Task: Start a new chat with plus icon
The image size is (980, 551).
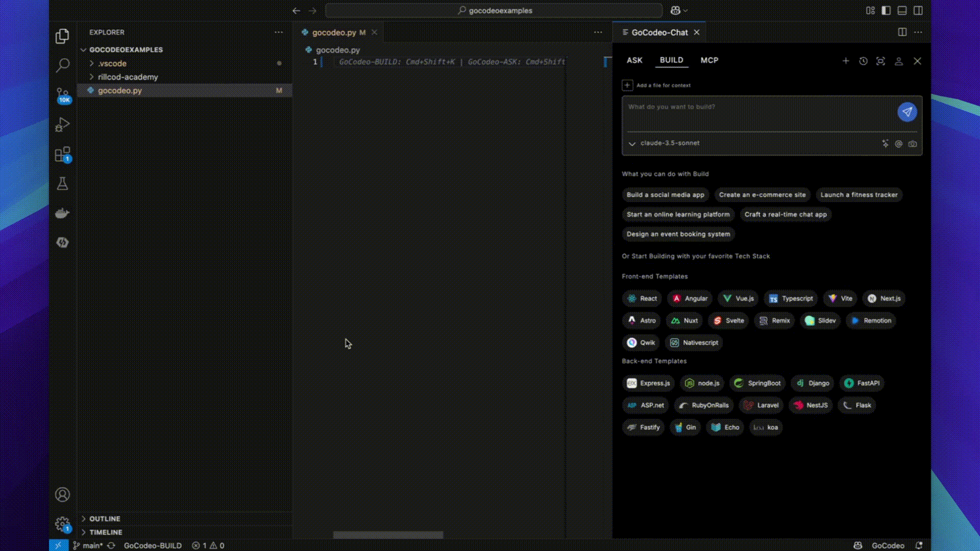Action: (846, 61)
